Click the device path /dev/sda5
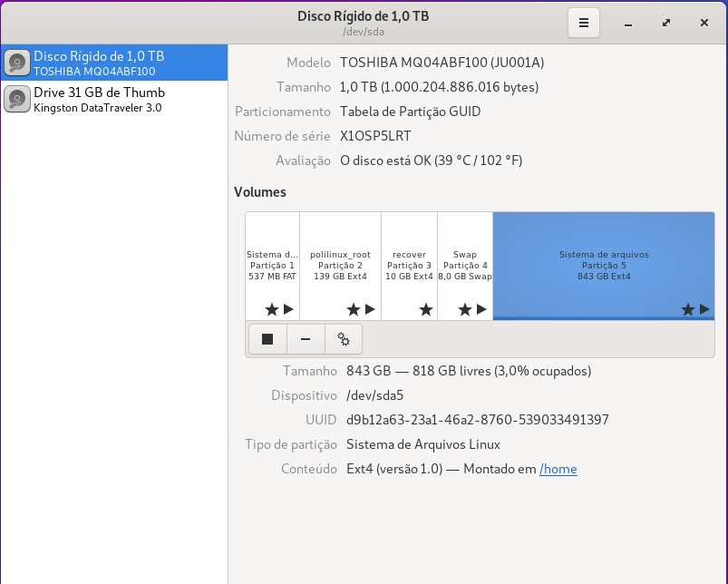728x584 pixels. (x=374, y=395)
